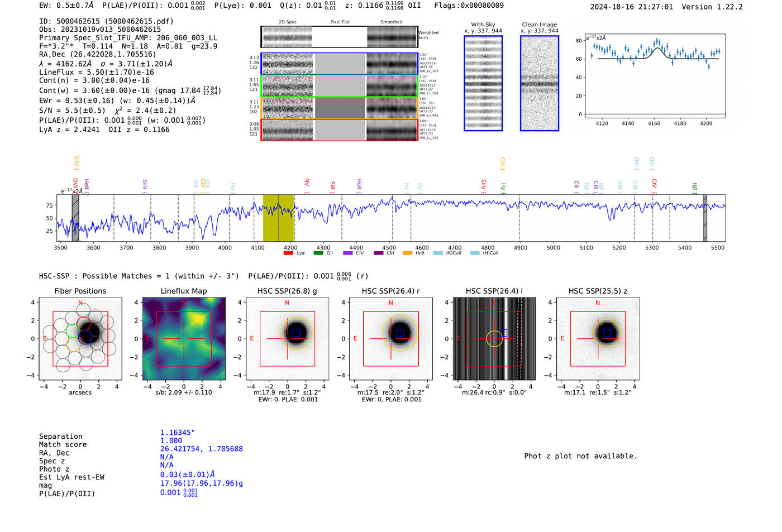
Task: Click the yellow highlighted band in the spectrum
Action: [x=278, y=218]
